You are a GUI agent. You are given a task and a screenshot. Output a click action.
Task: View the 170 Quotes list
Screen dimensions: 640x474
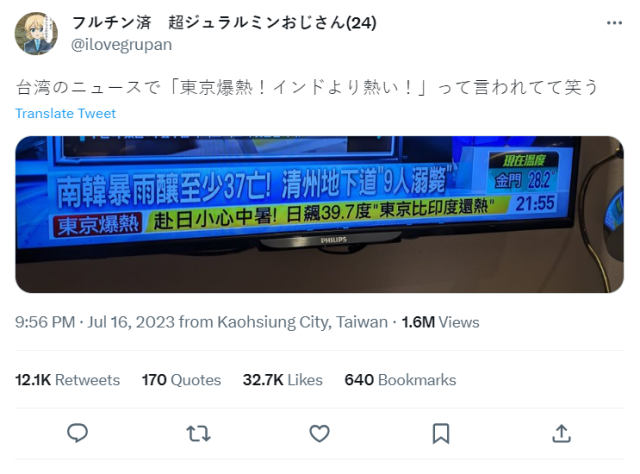pyautogui.click(x=181, y=380)
